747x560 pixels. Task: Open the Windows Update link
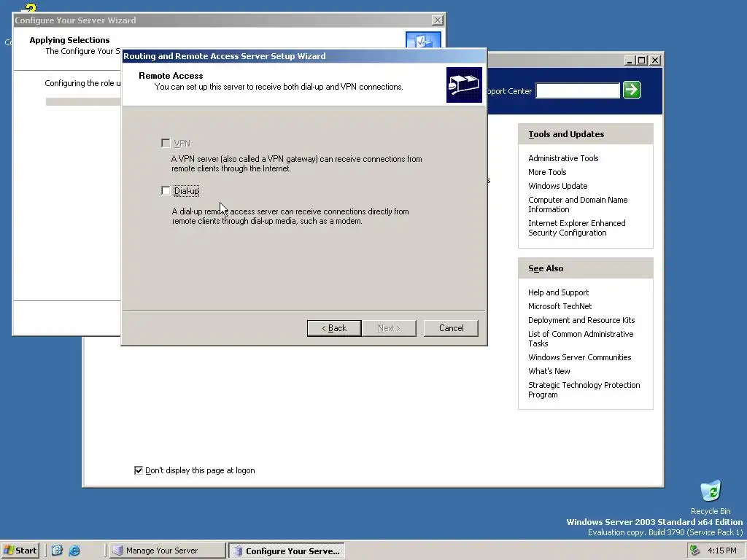pos(557,186)
